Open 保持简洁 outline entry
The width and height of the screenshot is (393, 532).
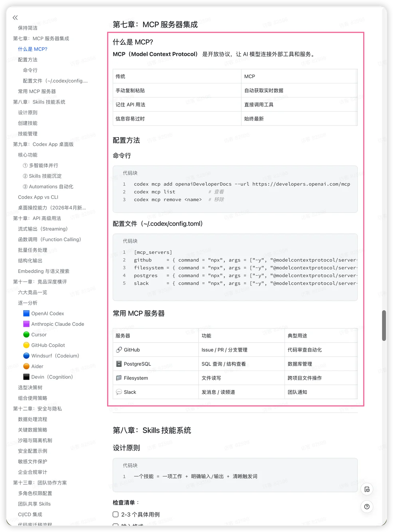[28, 28]
